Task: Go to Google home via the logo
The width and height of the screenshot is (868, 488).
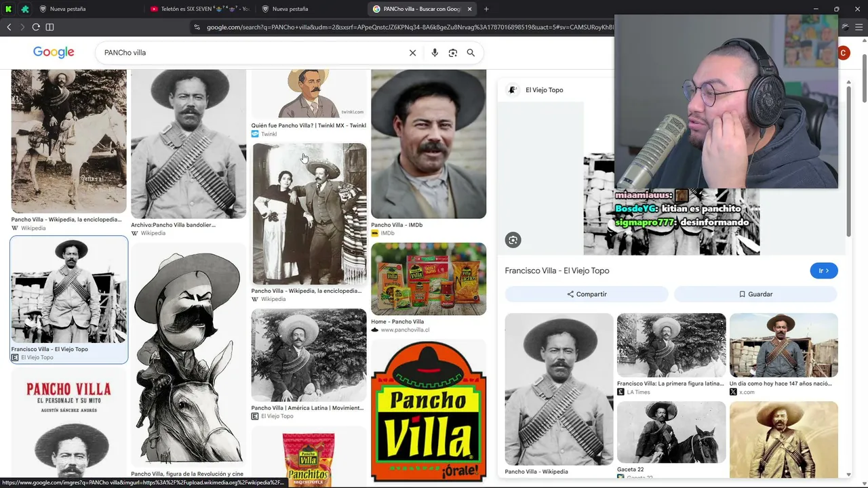Action: [54, 53]
